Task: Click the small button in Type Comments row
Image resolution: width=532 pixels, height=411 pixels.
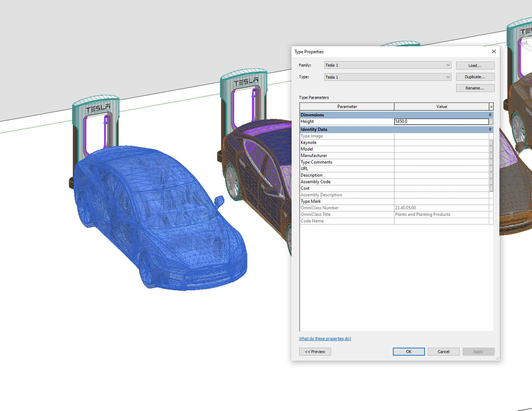Action: coord(491,162)
